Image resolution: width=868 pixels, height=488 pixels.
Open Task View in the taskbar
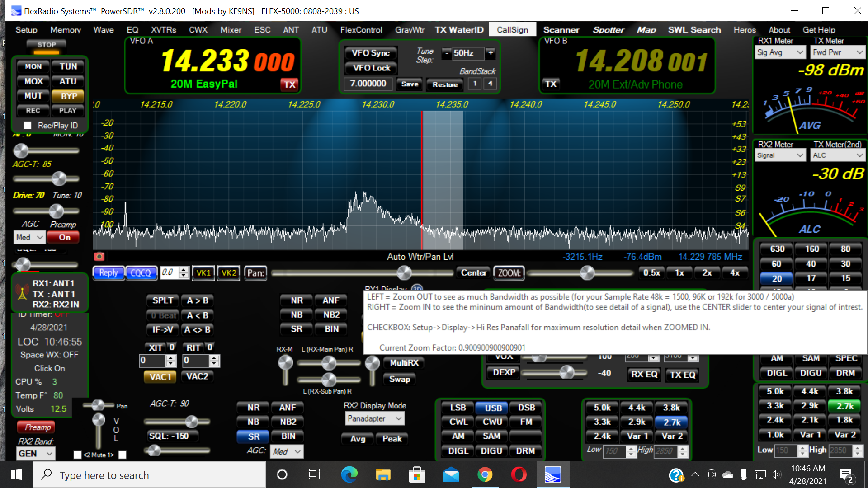coord(314,474)
